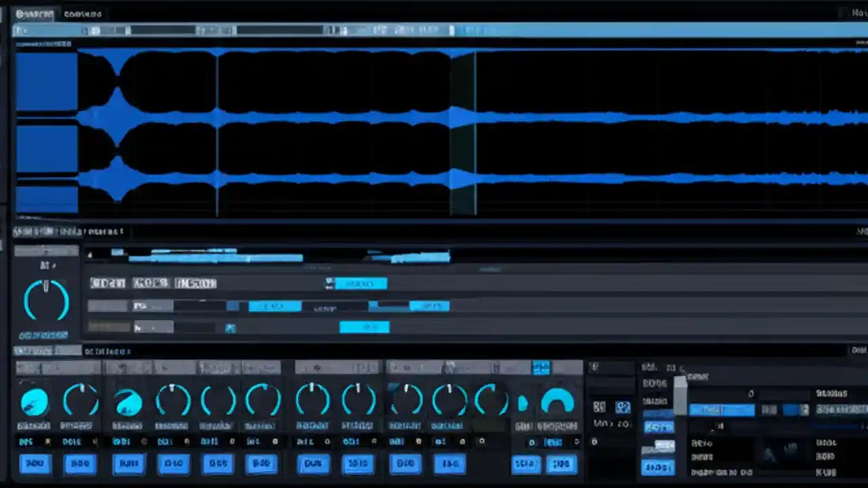Image resolution: width=868 pixels, height=488 pixels.
Task: Click the grid icon in the right sidebar cluster
Action: tap(599, 407)
